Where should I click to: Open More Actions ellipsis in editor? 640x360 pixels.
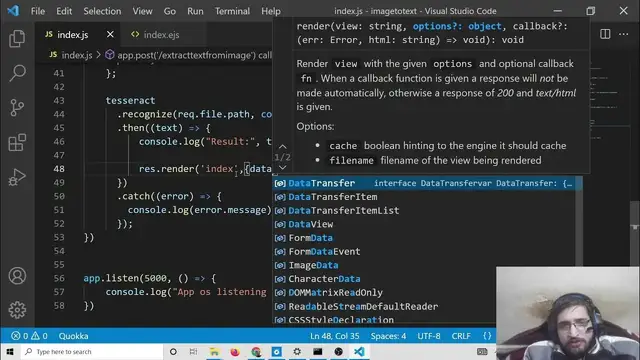[623, 34]
